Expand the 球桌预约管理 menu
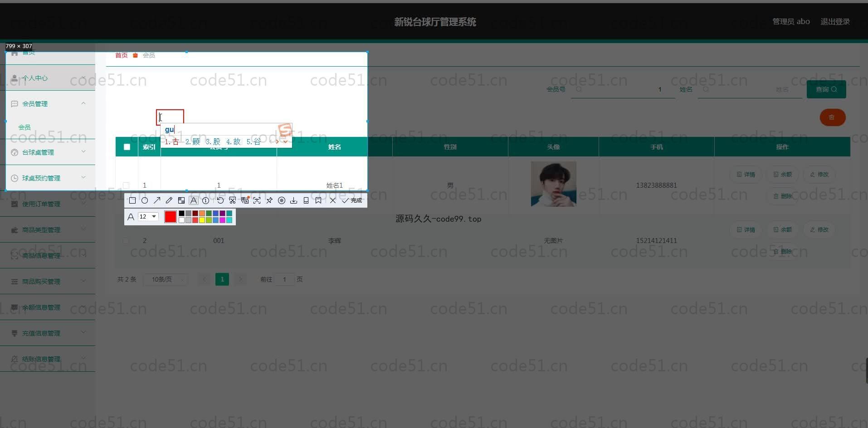 click(48, 178)
